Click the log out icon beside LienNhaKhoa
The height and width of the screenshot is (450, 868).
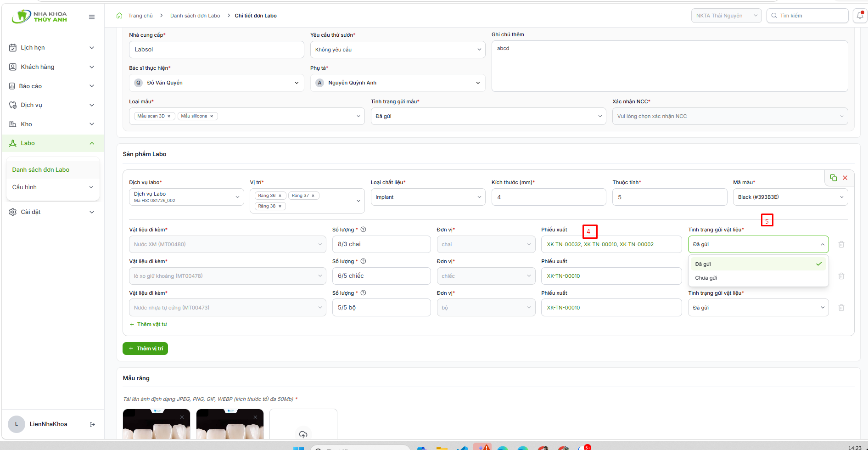coord(92,424)
